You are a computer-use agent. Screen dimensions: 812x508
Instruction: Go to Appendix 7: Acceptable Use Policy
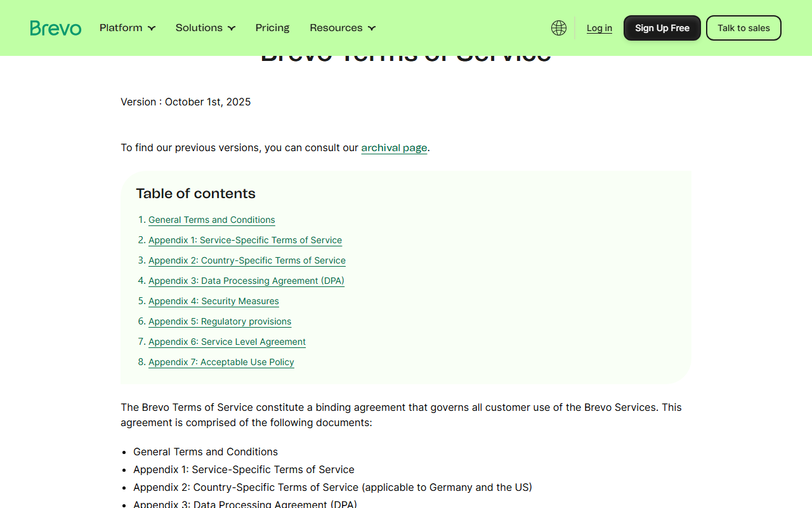click(221, 362)
